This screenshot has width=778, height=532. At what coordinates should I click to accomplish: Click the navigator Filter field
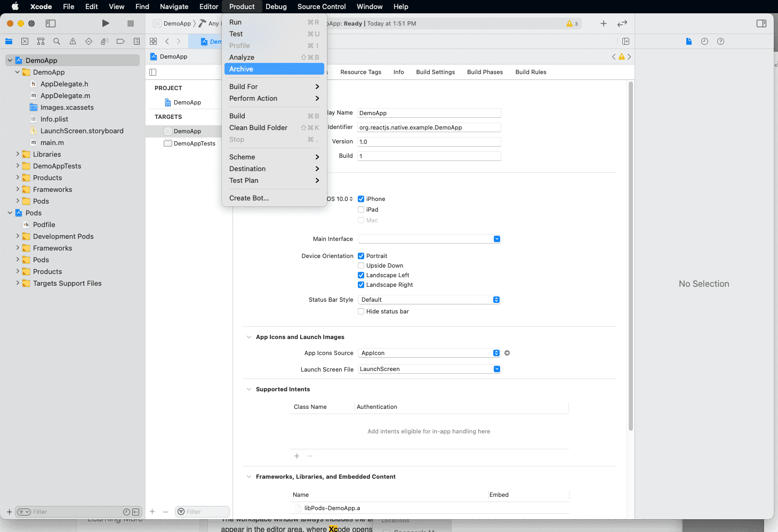78,512
